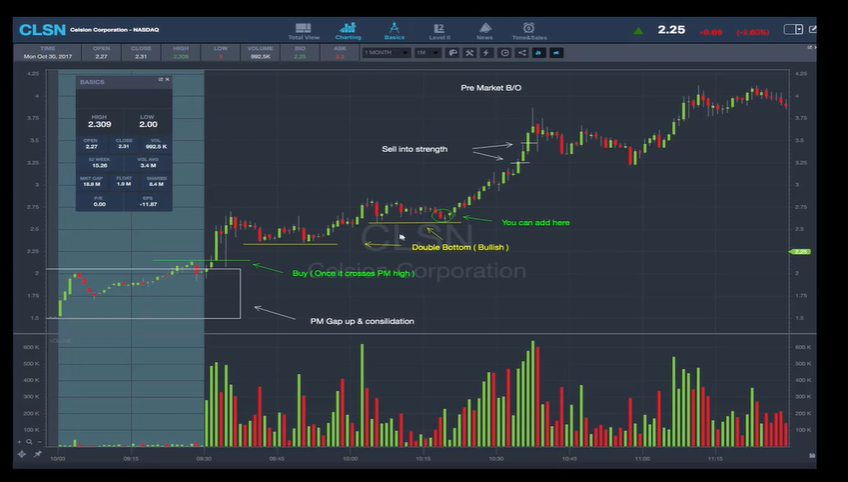
Task: Open the 1M interval dropdown
Action: [427, 52]
